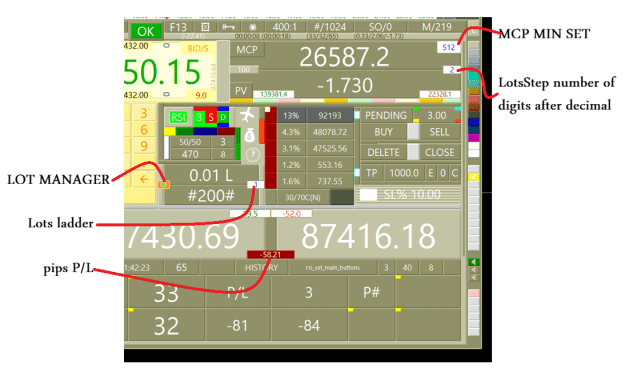Click the #200# button

point(211,196)
